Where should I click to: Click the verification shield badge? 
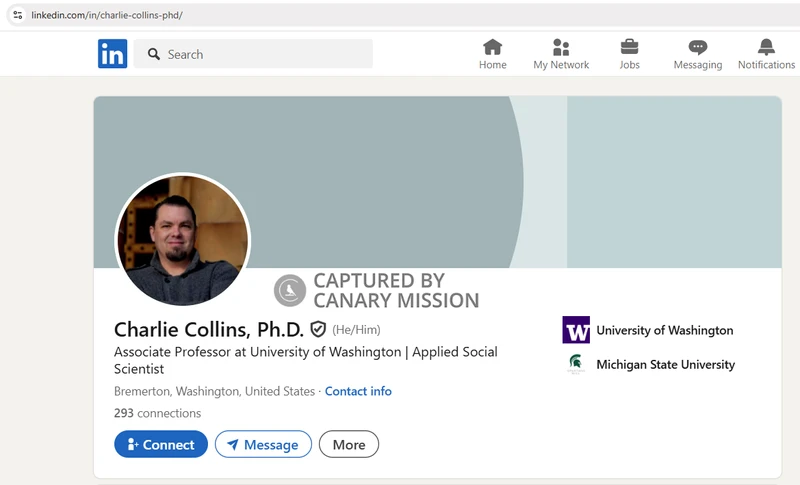pyautogui.click(x=318, y=329)
